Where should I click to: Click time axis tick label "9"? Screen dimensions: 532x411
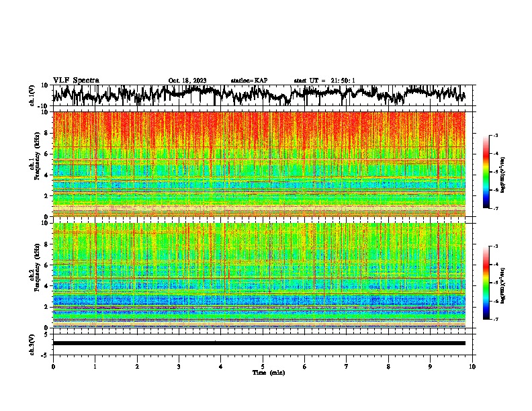[x=430, y=367]
